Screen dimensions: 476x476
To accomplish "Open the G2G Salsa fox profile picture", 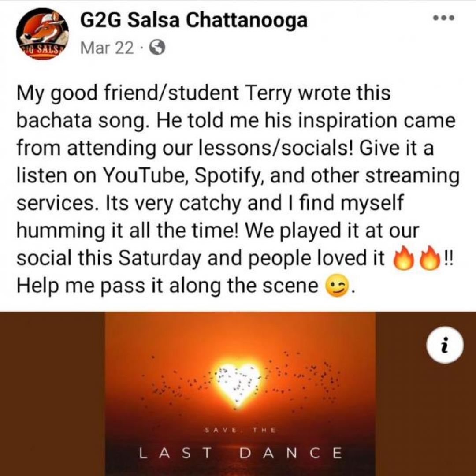I will pyautogui.click(x=42, y=33).
